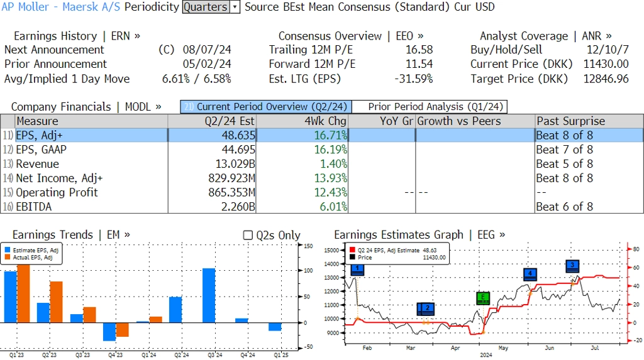Click Beat 5 of 8 surprise cell
The image size is (644, 360).
click(x=565, y=164)
